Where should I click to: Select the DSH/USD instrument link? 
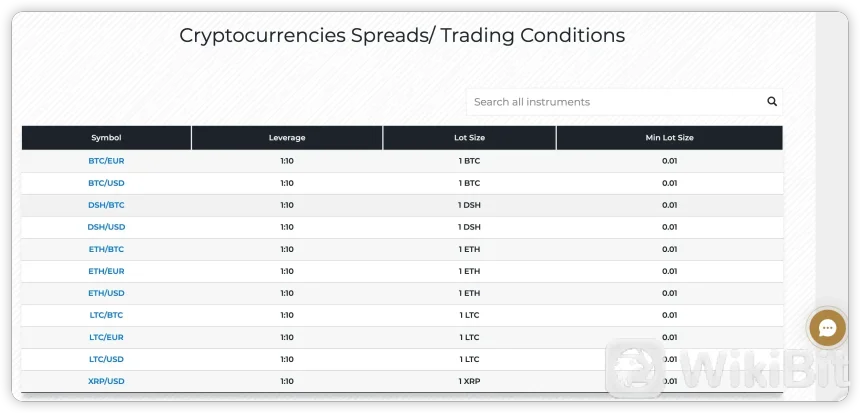point(106,227)
